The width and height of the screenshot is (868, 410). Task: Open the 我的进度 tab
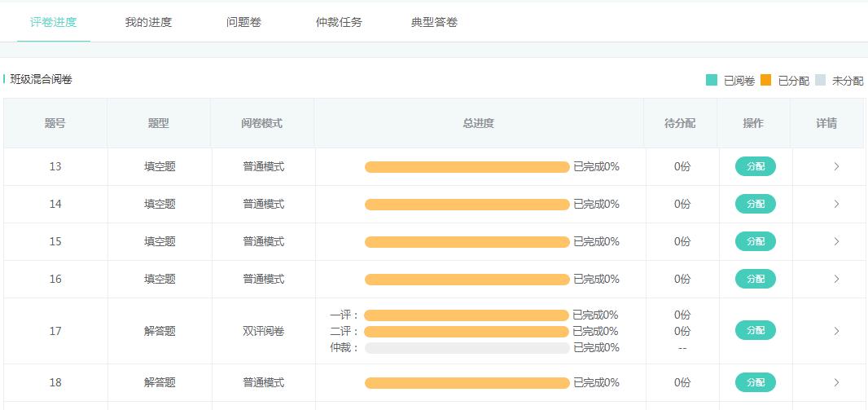click(148, 22)
